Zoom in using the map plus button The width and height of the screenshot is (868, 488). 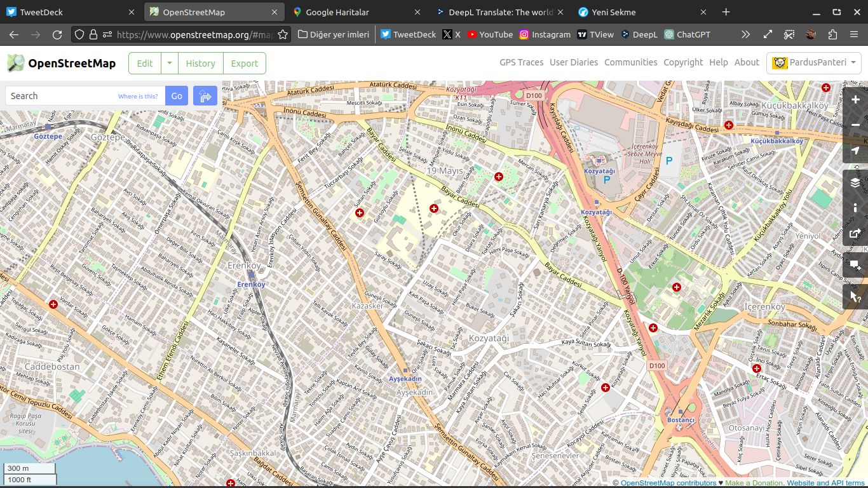coord(855,100)
